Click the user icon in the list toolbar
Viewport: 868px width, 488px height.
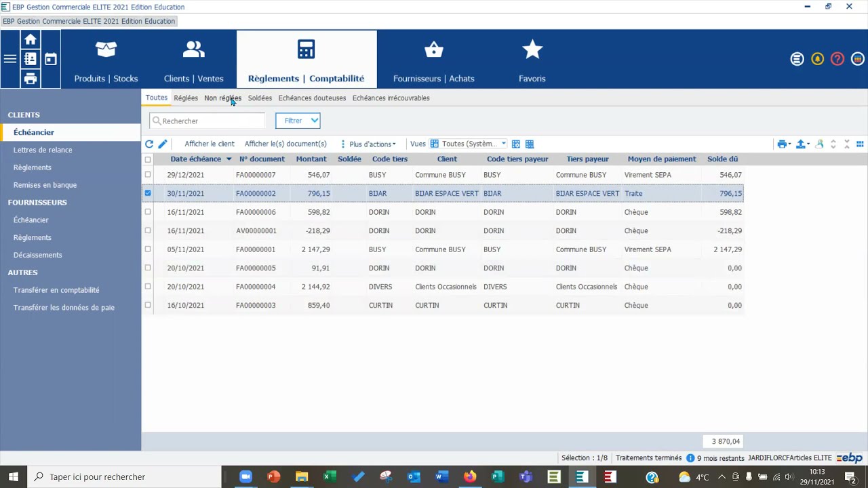(x=820, y=144)
